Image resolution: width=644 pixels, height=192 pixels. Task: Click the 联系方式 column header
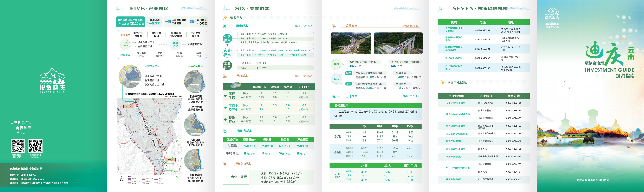[514, 96]
